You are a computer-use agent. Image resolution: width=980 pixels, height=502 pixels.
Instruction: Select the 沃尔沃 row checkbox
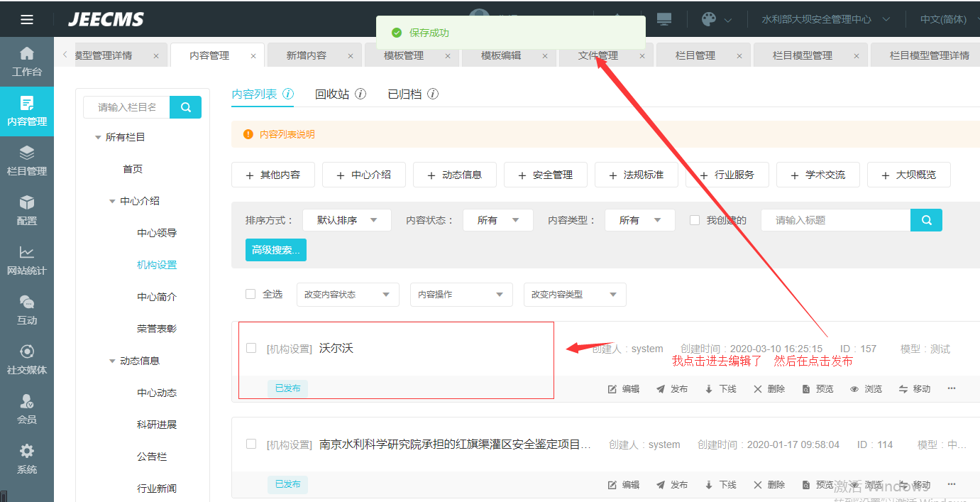click(x=251, y=348)
